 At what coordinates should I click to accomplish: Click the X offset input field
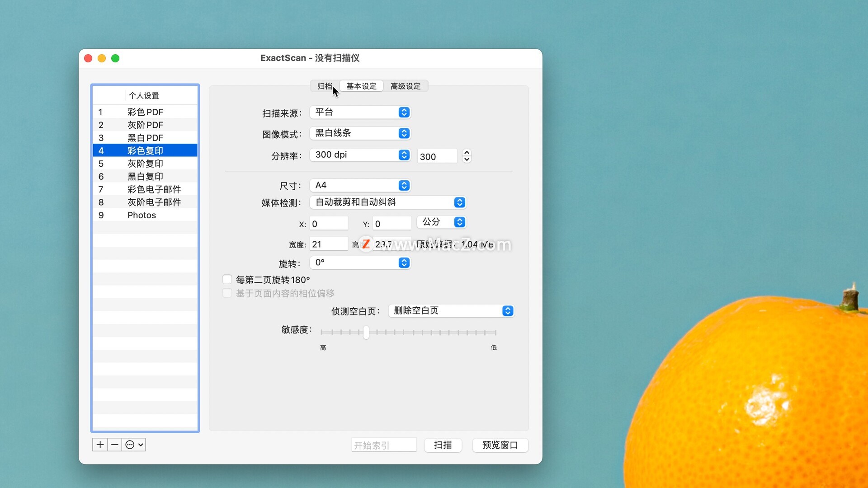click(x=329, y=224)
